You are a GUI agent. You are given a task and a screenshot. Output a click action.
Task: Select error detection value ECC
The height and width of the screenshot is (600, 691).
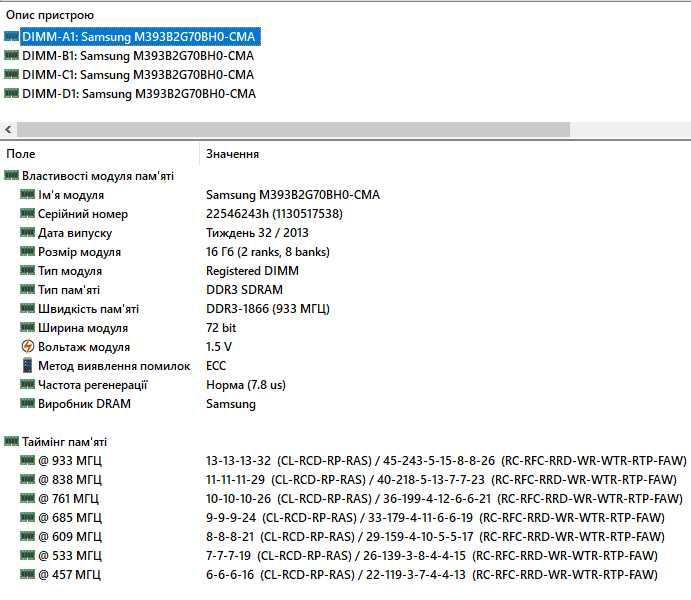point(216,366)
